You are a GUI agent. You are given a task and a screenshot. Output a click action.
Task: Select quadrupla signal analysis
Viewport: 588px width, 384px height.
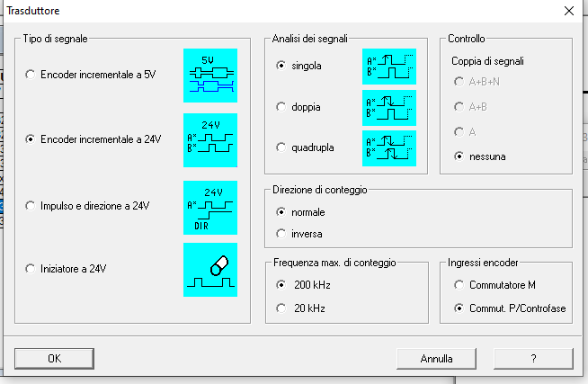pos(305,147)
